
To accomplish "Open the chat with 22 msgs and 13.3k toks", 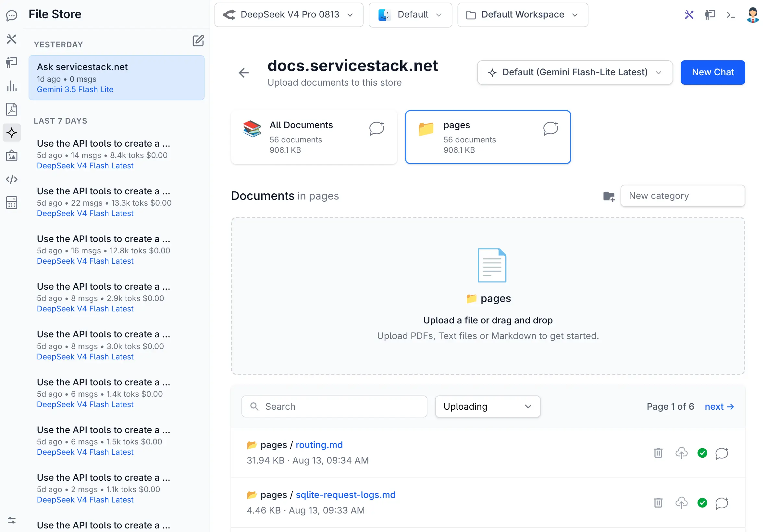I will coord(117,202).
